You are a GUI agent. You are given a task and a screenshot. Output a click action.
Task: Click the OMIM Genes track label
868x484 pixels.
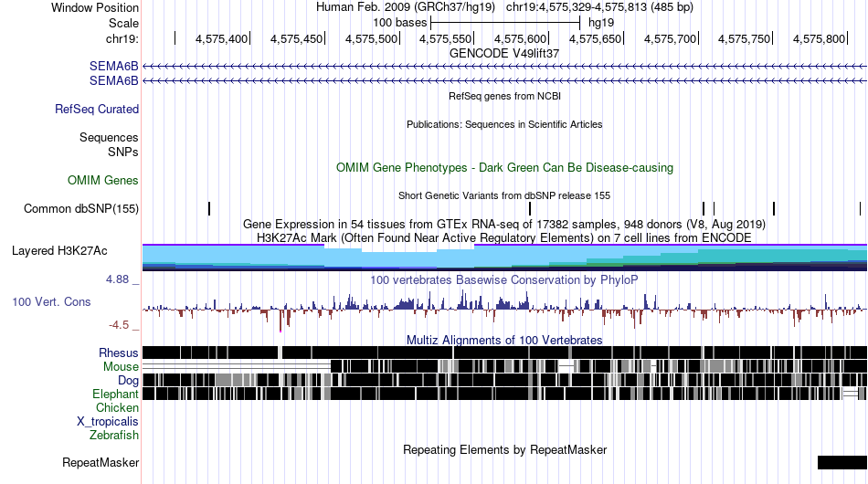point(103,180)
